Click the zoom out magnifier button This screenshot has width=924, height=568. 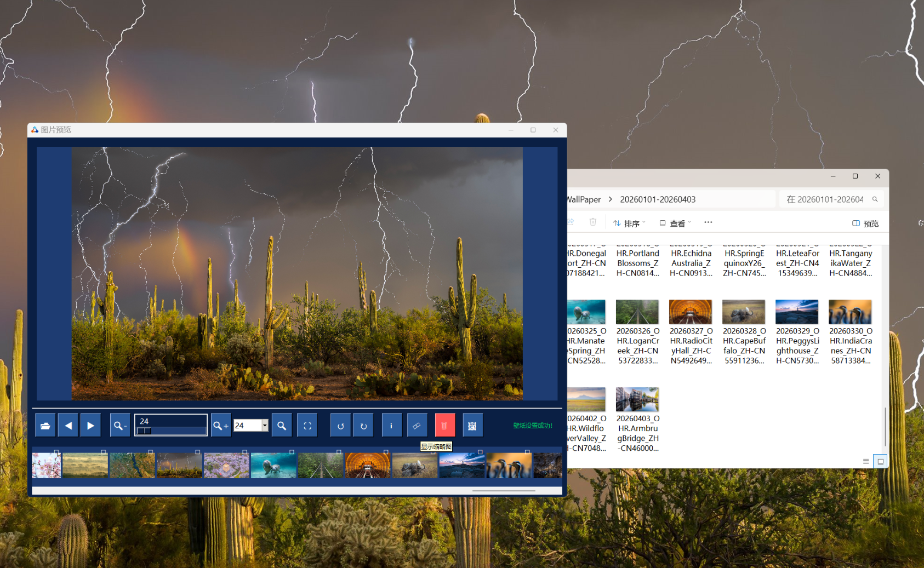coord(119,426)
